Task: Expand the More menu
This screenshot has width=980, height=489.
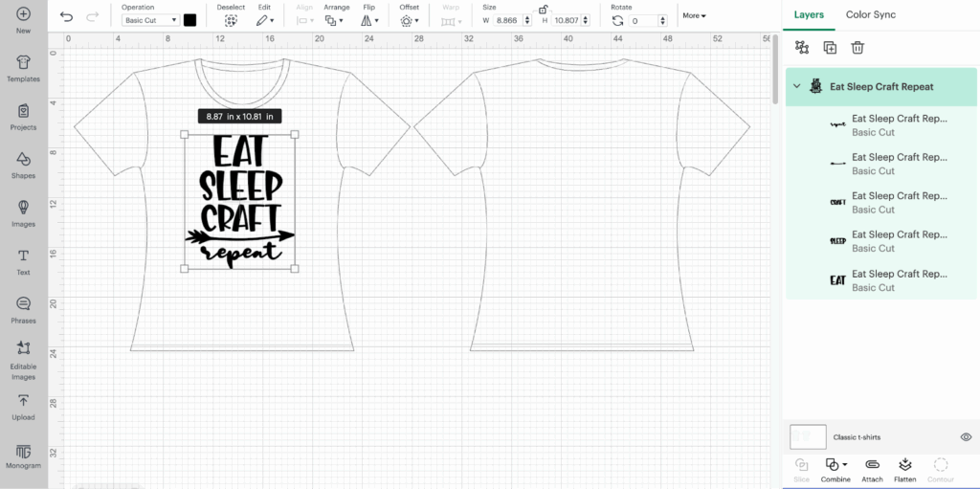Action: [x=694, y=16]
